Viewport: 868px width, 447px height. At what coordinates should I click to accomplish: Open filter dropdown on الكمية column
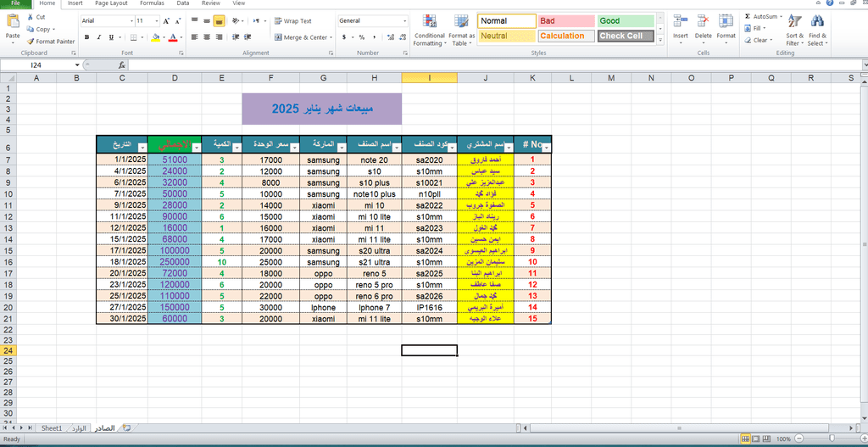pos(237,148)
